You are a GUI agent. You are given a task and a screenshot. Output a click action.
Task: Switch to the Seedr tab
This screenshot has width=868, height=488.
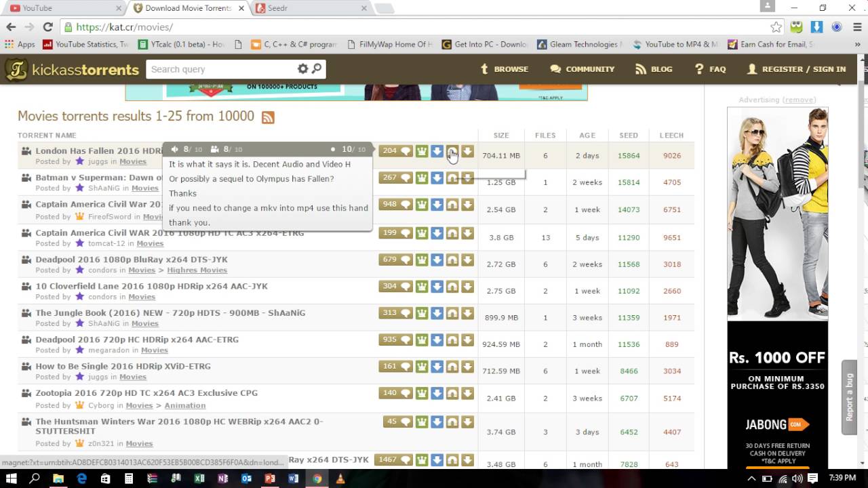point(310,8)
